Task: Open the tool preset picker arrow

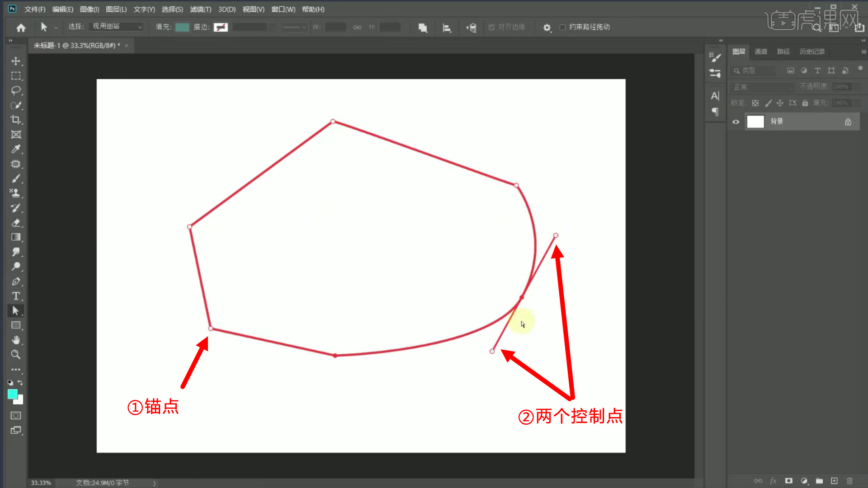Action: (x=56, y=28)
